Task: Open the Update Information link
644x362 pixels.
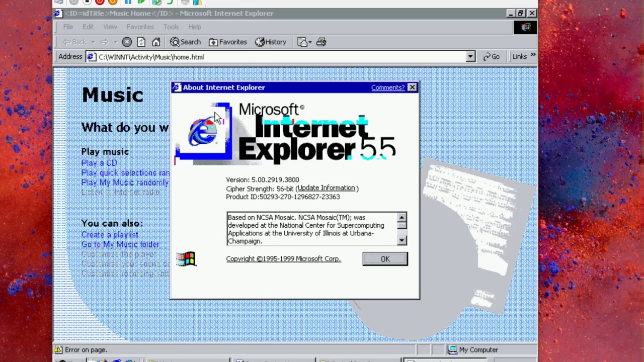Action: pyautogui.click(x=326, y=188)
